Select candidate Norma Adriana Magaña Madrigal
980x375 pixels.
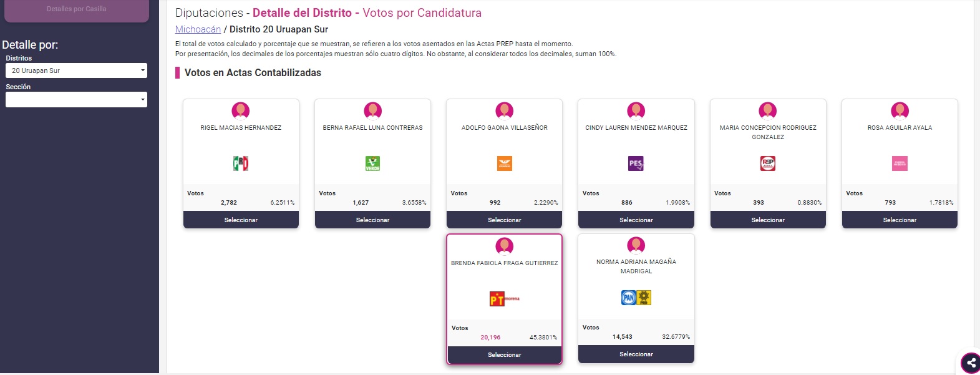coord(636,354)
